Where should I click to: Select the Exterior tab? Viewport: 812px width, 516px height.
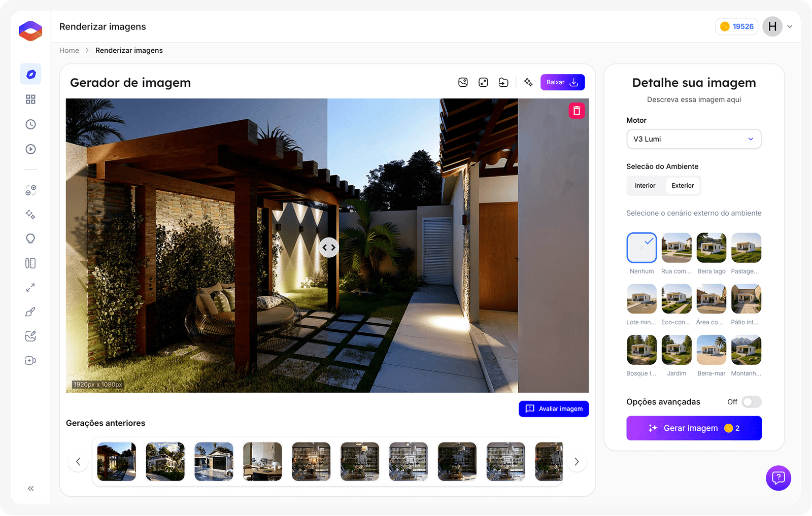(x=682, y=185)
